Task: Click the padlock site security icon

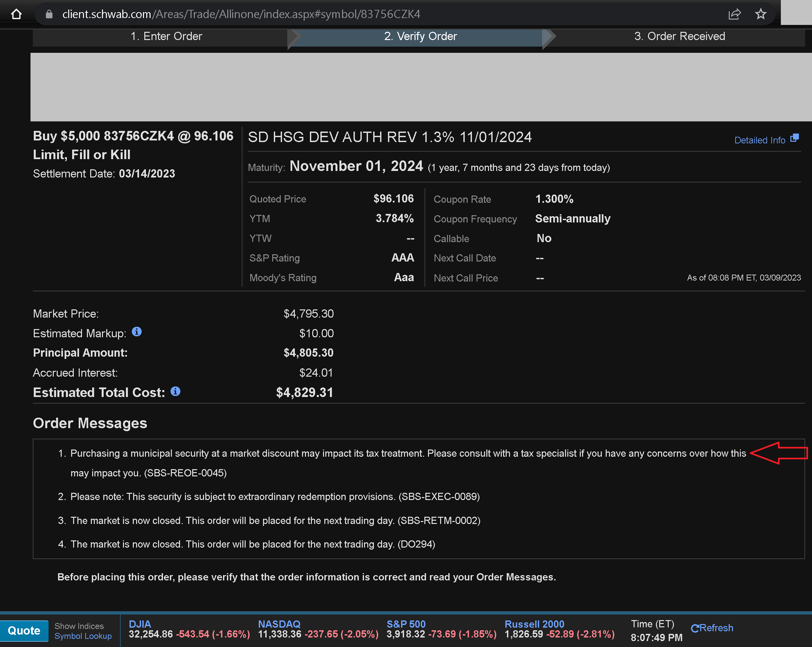Action: coord(49,14)
